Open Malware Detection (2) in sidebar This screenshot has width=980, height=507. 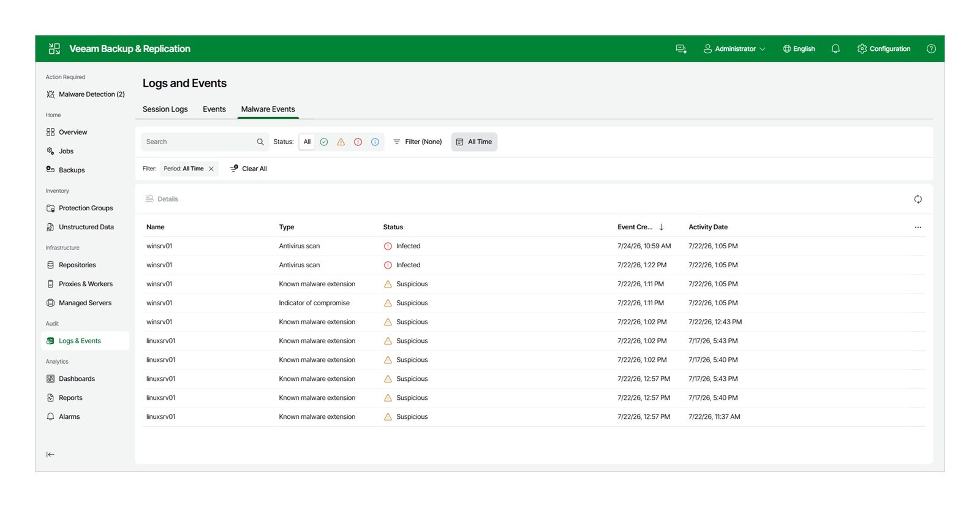point(85,94)
